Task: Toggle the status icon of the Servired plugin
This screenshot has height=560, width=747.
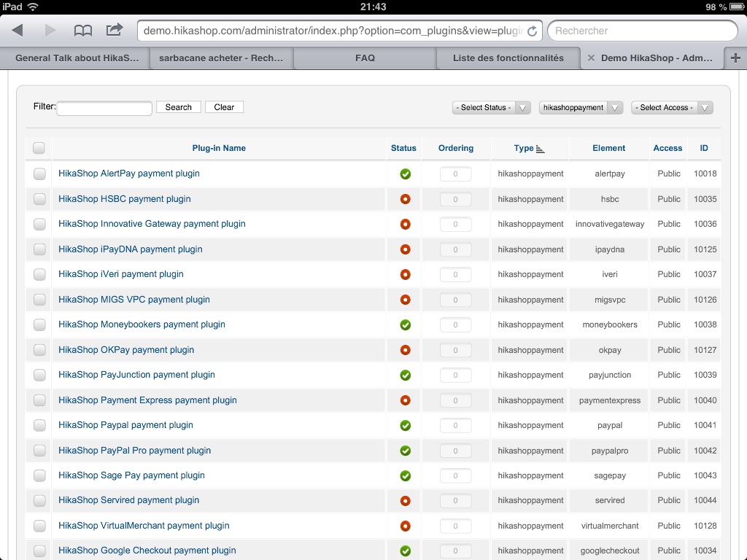Action: click(x=405, y=500)
